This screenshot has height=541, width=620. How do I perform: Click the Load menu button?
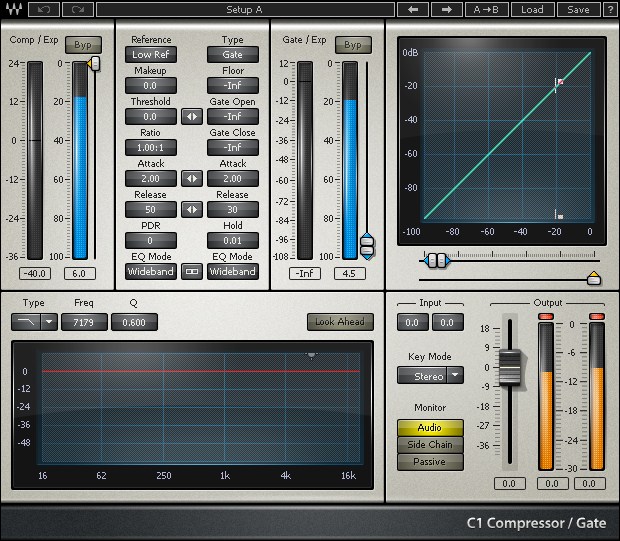click(532, 10)
